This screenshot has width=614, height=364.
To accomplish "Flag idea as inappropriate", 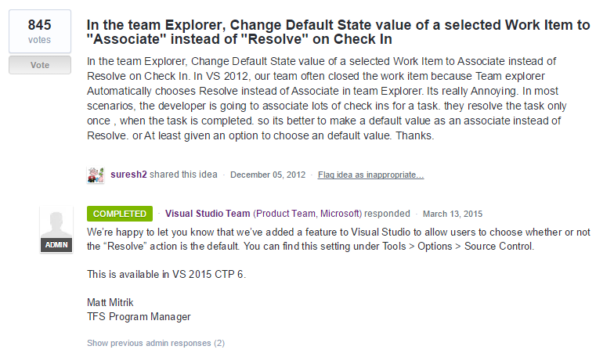I will tap(370, 175).
